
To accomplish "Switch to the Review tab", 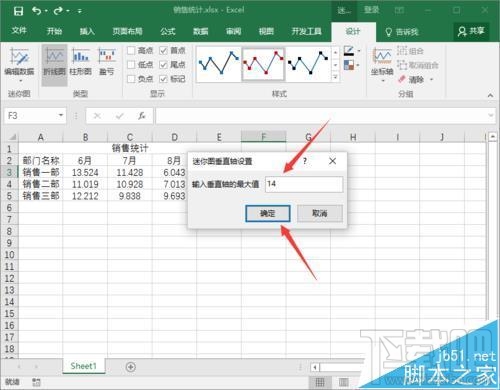I will (233, 31).
